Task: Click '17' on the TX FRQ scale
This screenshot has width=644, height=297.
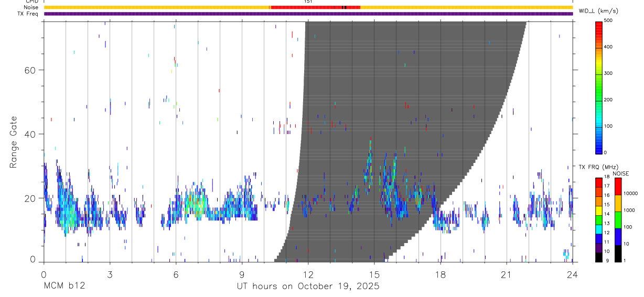Action: pyautogui.click(x=607, y=186)
